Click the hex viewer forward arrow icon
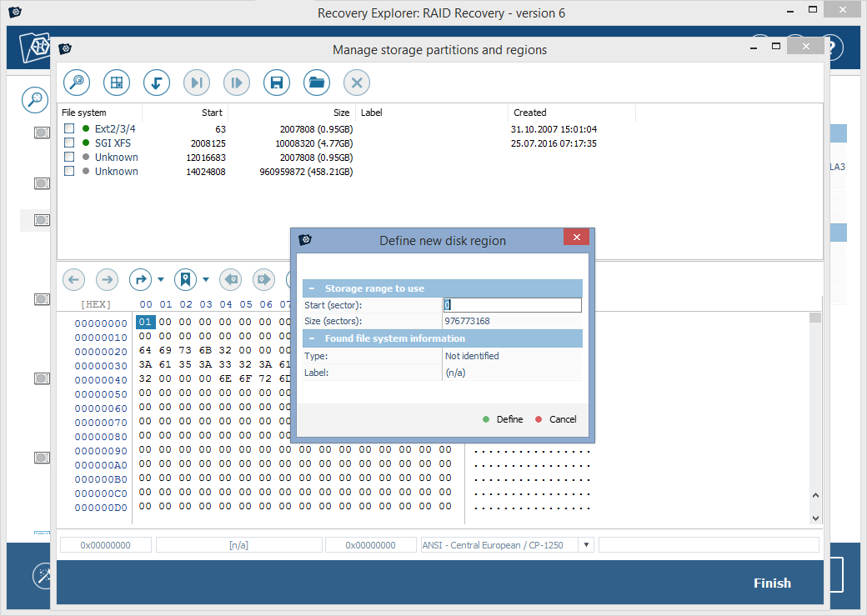Viewport: 867px width, 616px height. tap(108, 280)
